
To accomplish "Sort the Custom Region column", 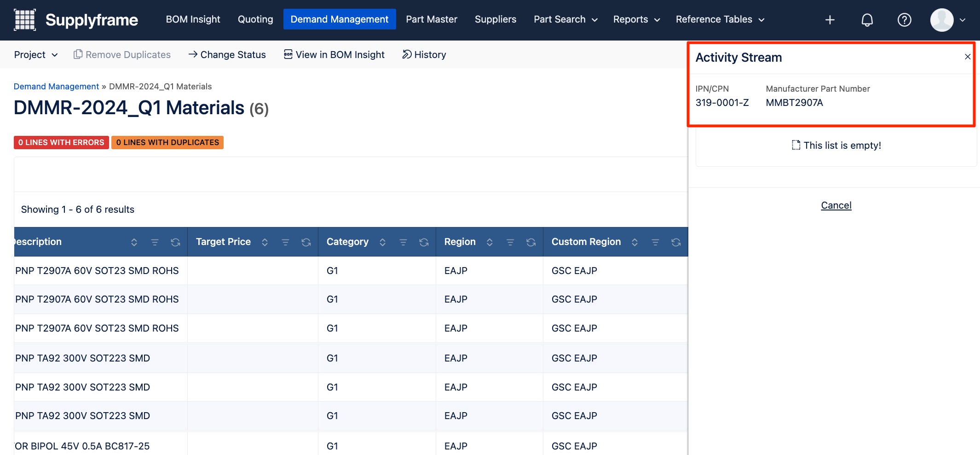I will tap(634, 242).
